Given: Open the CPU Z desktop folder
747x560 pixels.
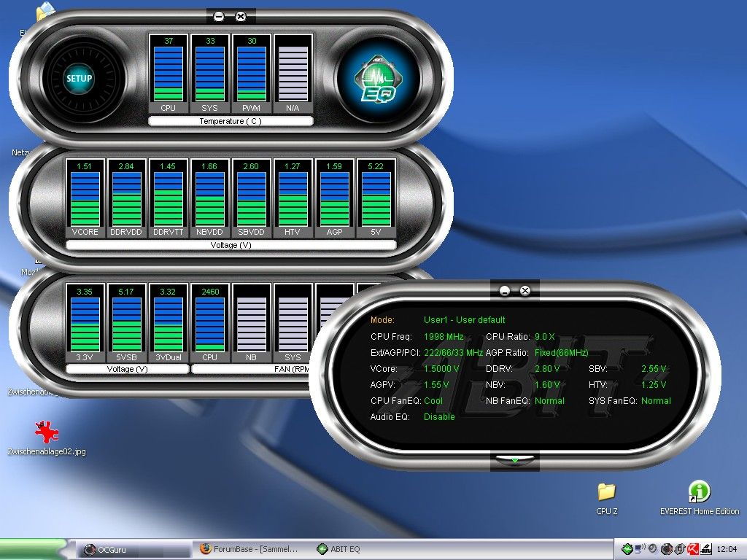Looking at the screenshot, I should pos(606,499).
